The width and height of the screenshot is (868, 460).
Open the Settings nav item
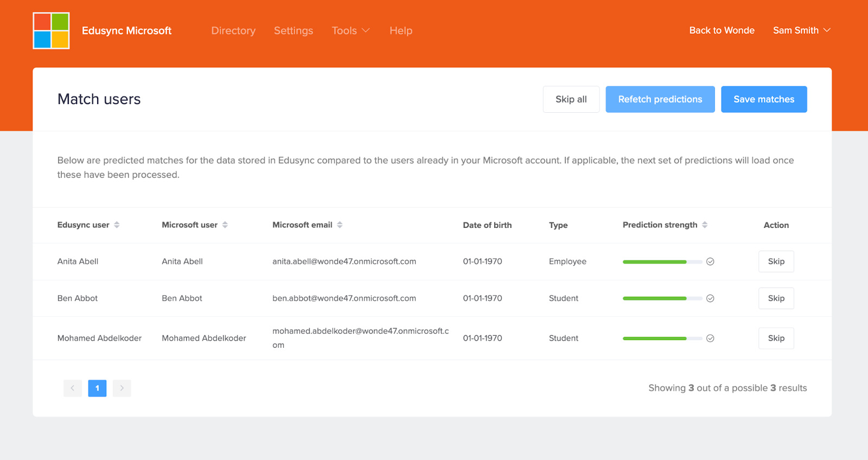tap(293, 30)
